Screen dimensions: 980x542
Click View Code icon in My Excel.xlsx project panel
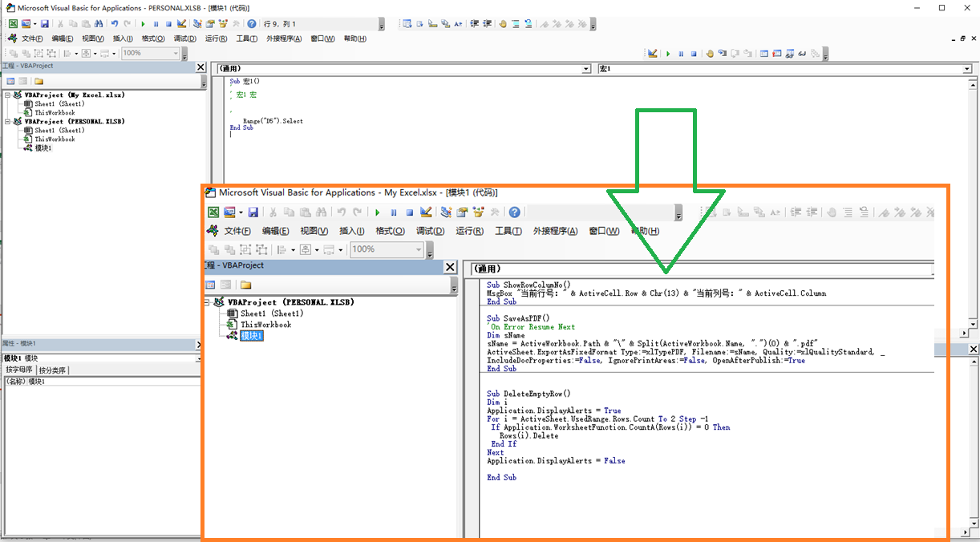point(210,284)
